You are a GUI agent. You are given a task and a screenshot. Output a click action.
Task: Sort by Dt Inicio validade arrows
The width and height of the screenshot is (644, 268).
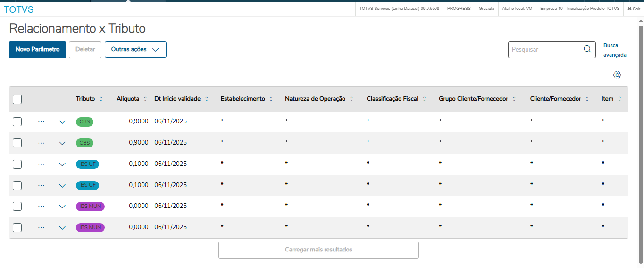pos(207,99)
